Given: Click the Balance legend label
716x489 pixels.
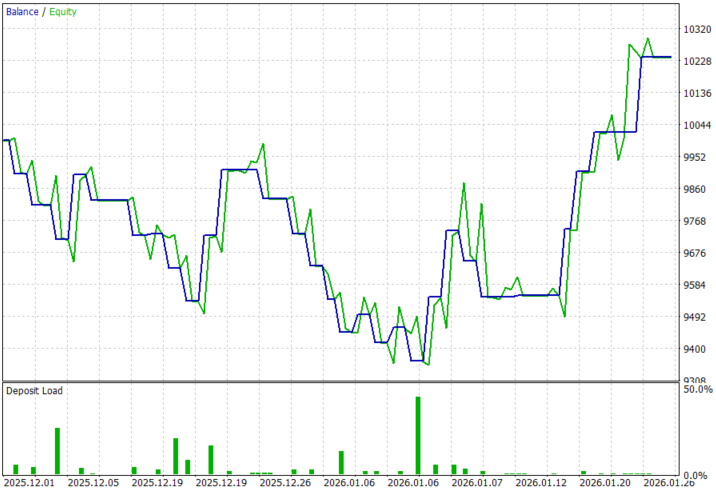Looking at the screenshot, I should coord(22,12).
